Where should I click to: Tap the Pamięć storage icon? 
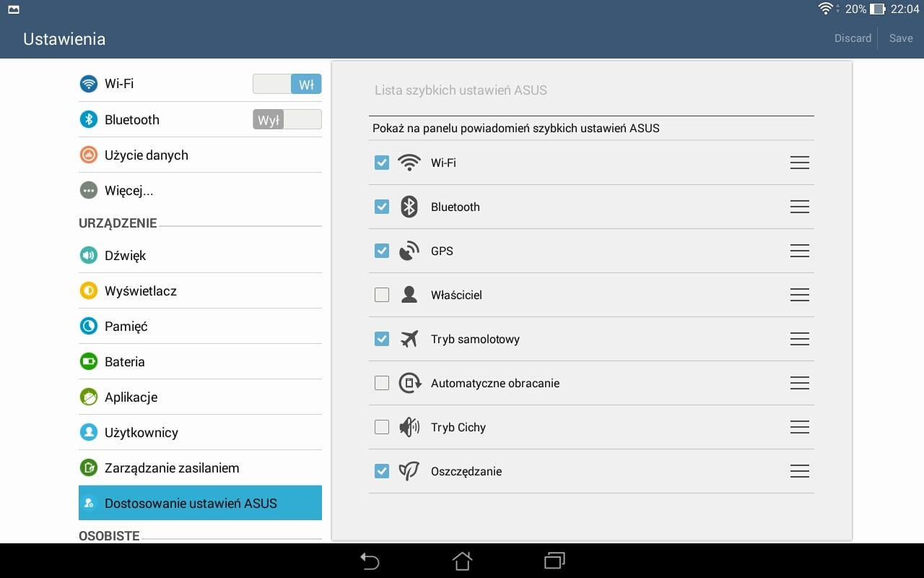(x=88, y=326)
